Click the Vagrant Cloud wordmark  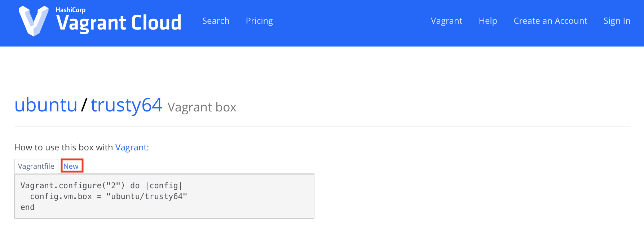coord(119,23)
